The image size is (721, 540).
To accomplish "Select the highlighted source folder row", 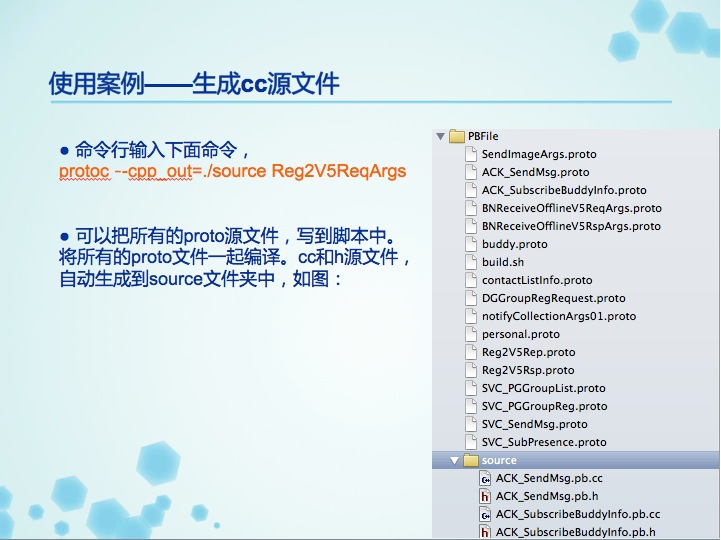I will coord(576,460).
